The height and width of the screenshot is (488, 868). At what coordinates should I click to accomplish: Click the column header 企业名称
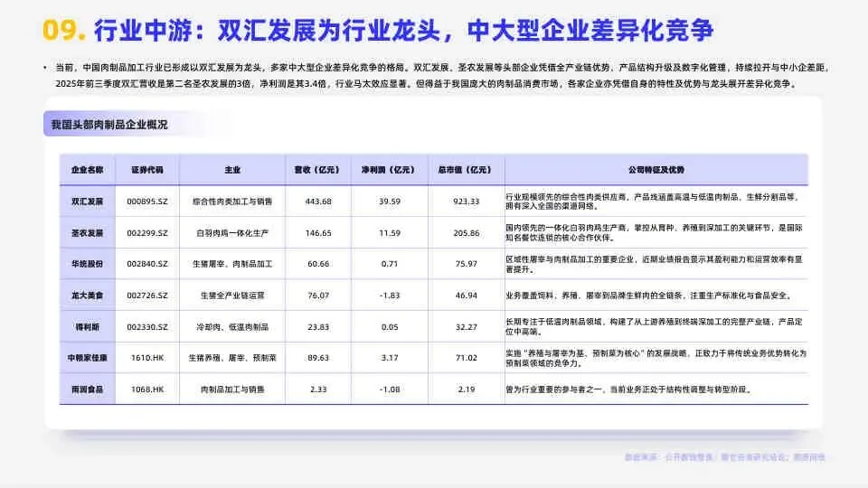click(88, 170)
